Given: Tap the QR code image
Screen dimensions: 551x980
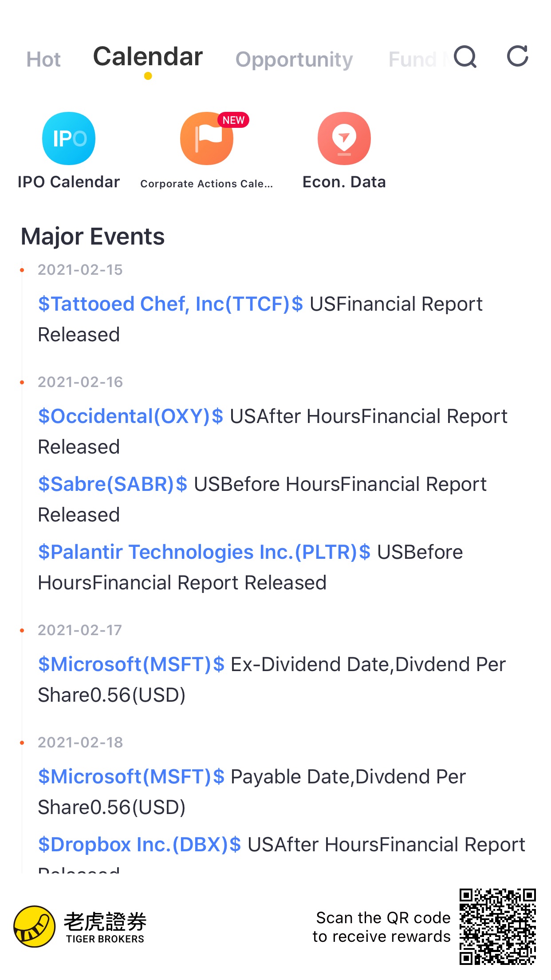Looking at the screenshot, I should pyautogui.click(x=497, y=927).
